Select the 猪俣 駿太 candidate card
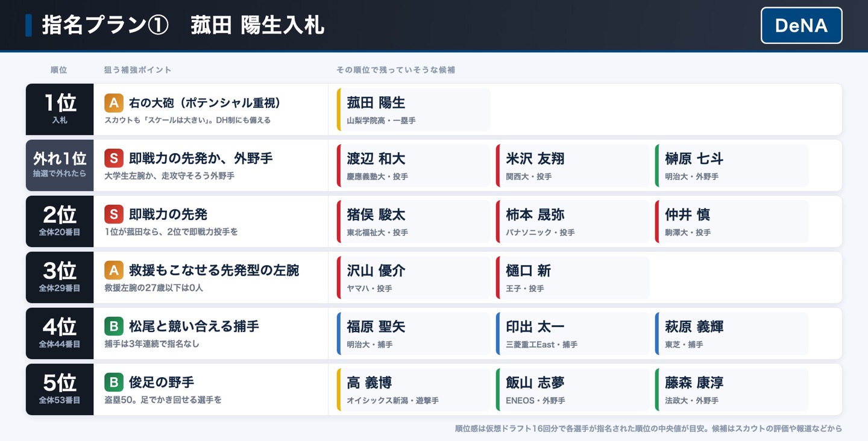Viewport: 868px width, 441px height. [414, 222]
